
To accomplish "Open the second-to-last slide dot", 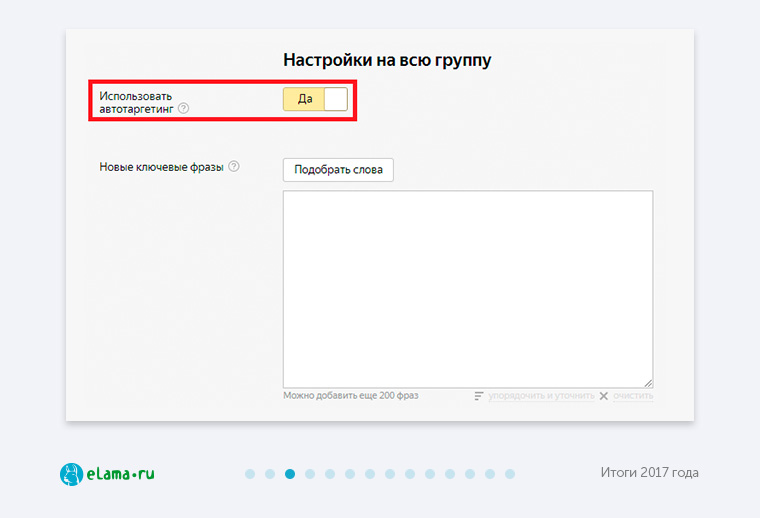I will tap(490, 474).
